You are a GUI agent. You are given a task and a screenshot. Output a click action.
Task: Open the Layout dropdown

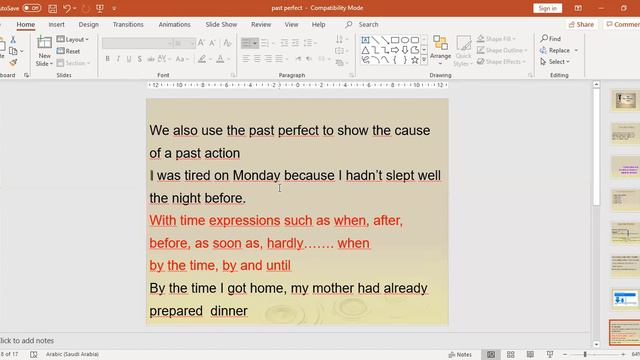point(73,39)
